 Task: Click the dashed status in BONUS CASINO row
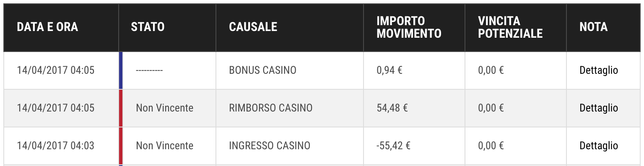[x=149, y=71]
